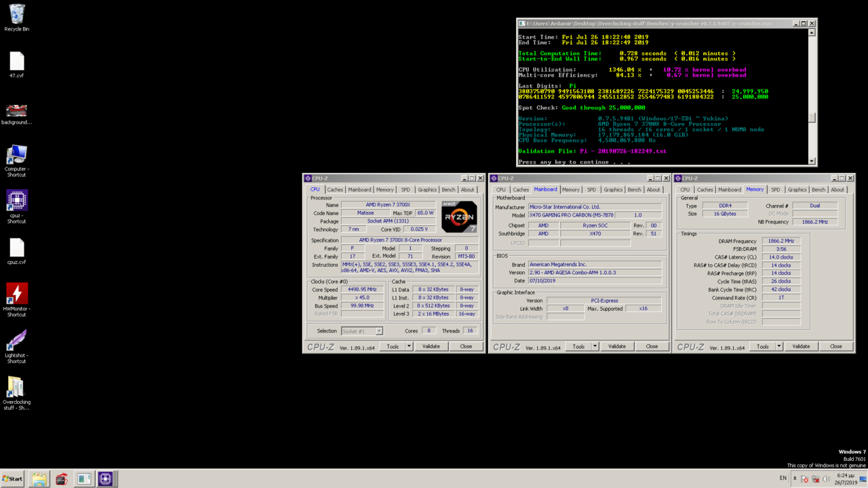This screenshot has height=488, width=868.
Task: Open Caches tab in CPU-Z processor window
Action: (335, 190)
